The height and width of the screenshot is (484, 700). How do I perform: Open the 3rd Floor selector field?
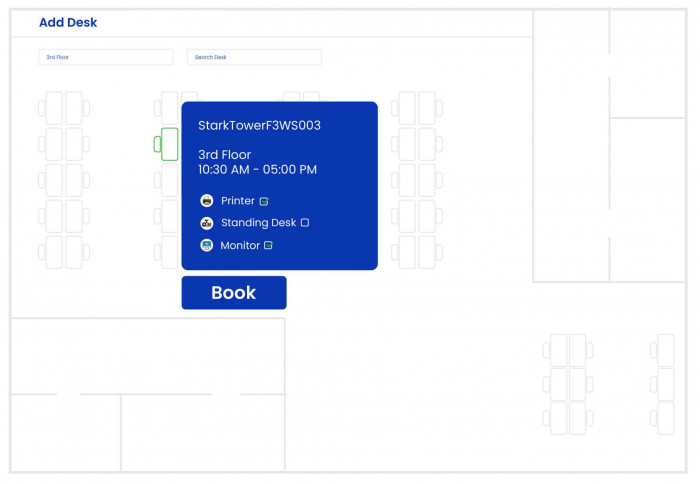coord(106,57)
